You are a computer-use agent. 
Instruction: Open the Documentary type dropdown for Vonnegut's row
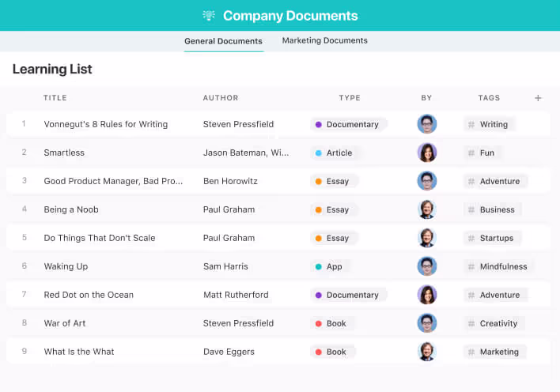[x=349, y=124]
